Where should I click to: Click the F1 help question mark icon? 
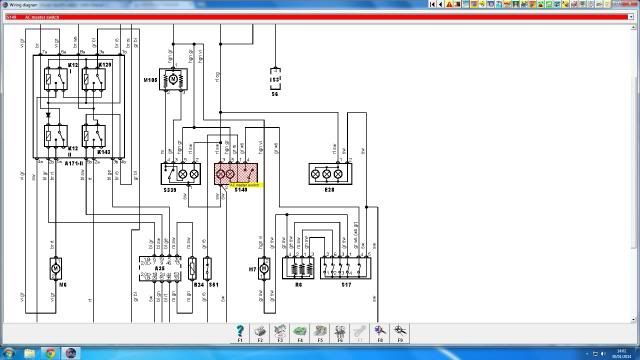pos(240,333)
